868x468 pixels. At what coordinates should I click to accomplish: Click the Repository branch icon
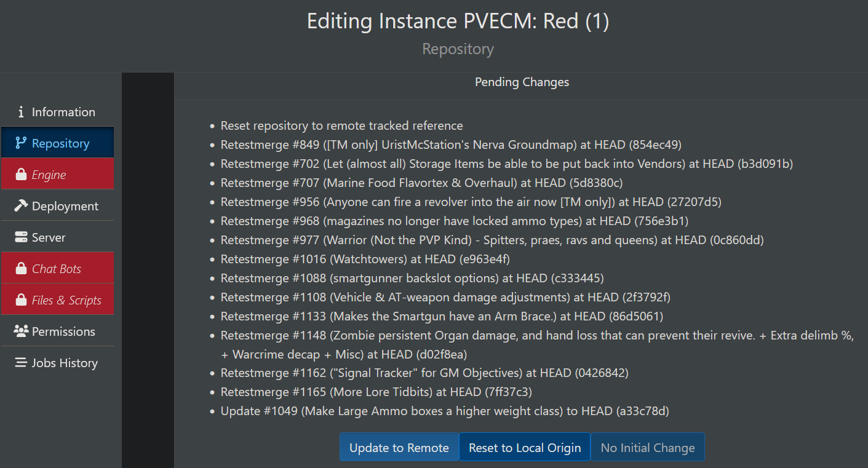21,143
